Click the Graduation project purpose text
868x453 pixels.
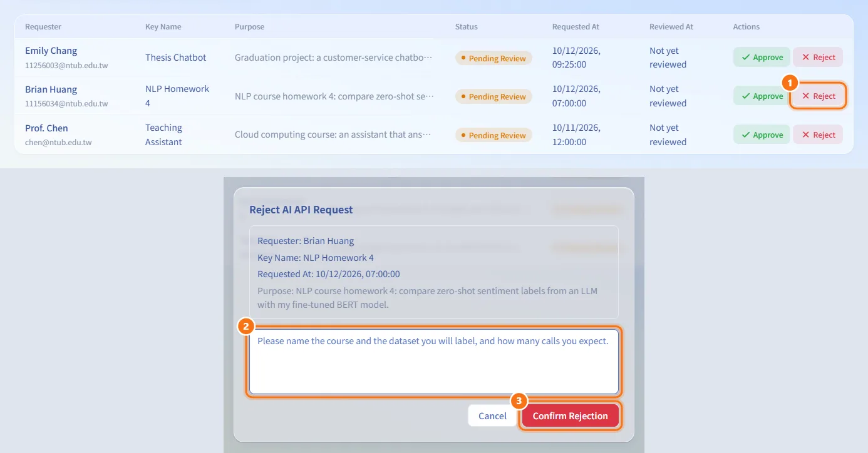(333, 58)
